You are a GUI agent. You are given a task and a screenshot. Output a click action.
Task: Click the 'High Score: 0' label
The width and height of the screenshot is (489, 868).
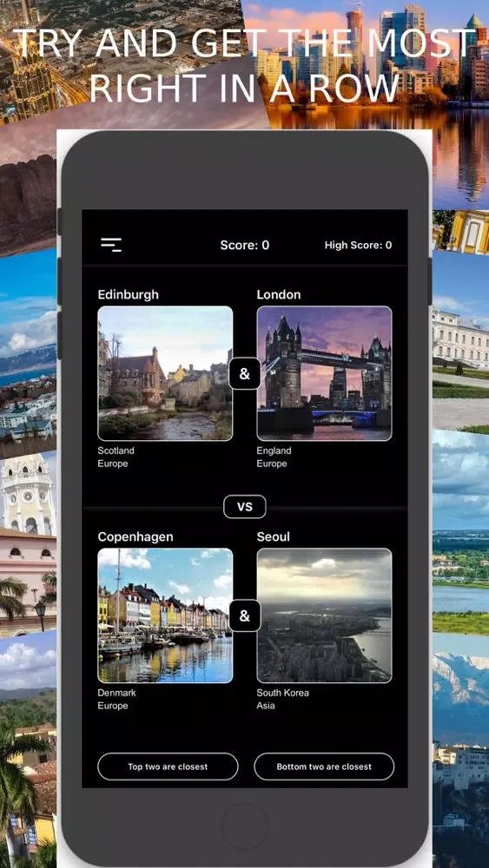click(358, 246)
